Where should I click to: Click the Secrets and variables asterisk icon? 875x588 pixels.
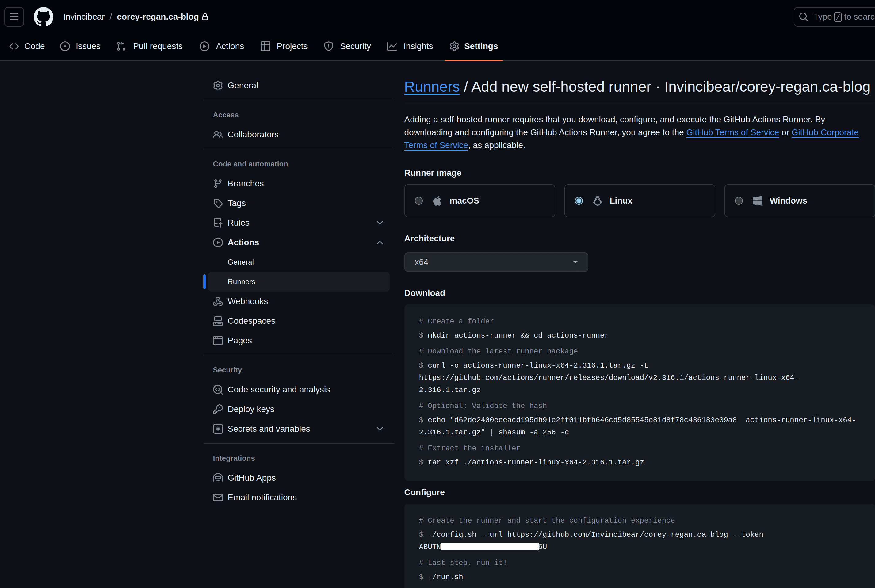tap(218, 429)
